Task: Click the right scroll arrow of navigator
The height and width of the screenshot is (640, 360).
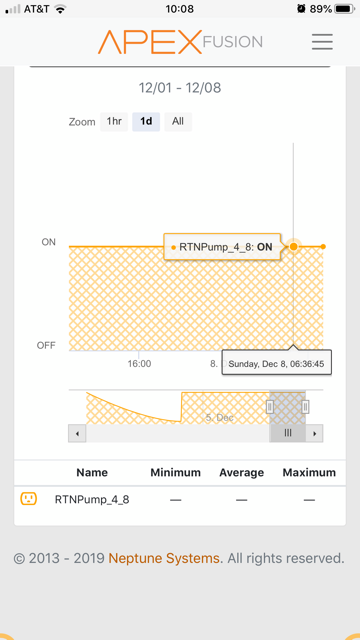Action: pos(314,433)
